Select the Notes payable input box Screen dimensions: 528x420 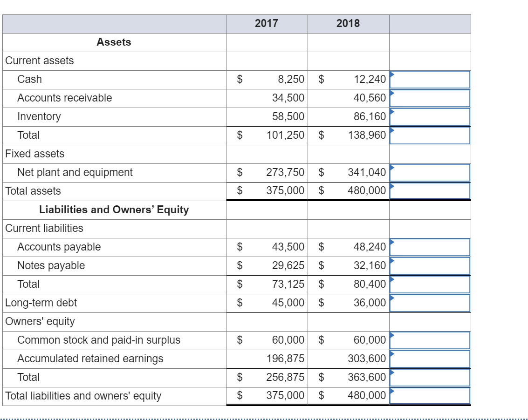(430, 265)
